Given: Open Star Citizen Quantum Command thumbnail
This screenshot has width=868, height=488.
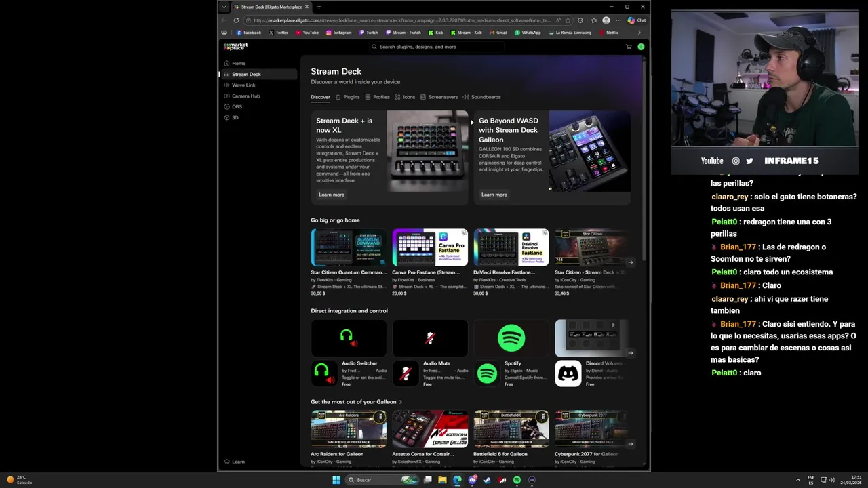Looking at the screenshot, I should (349, 247).
